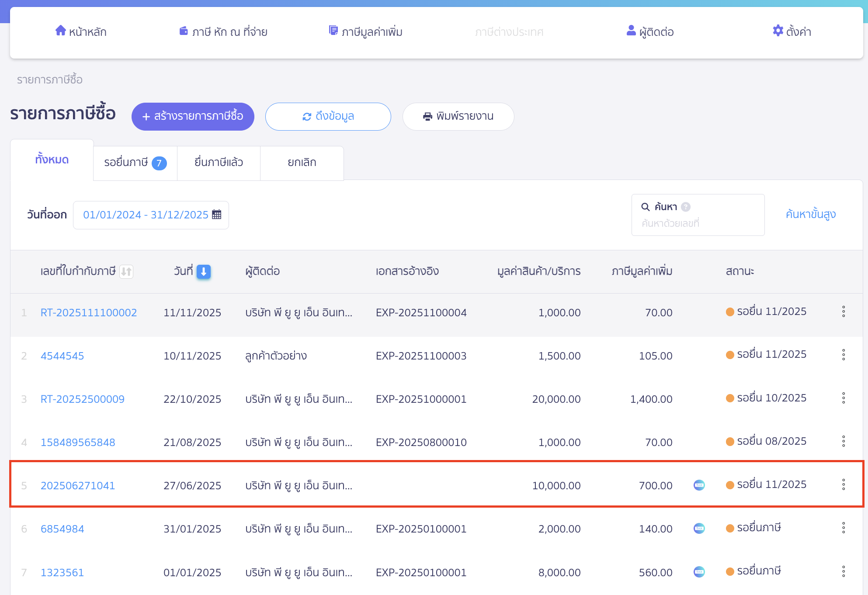The image size is (868, 595).
Task: Switch to the รอยื่นภาษี tab
Action: click(x=135, y=163)
